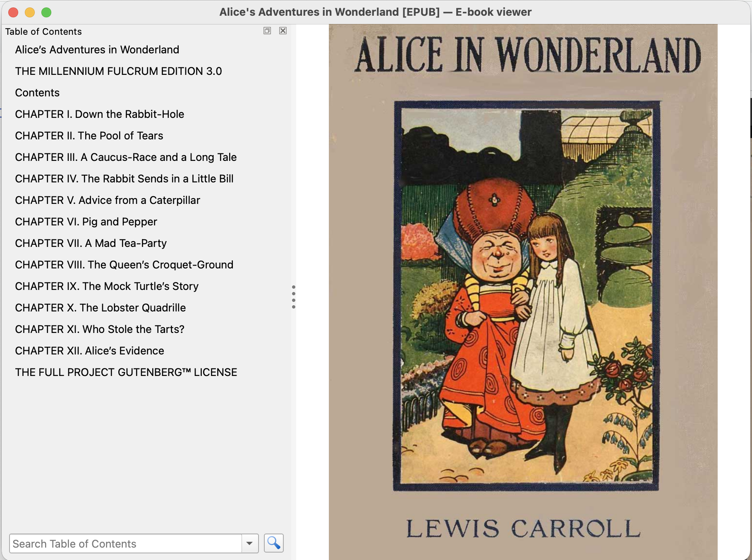Float the Table of Contents panel
Image resolution: width=752 pixels, height=560 pixels.
[267, 31]
